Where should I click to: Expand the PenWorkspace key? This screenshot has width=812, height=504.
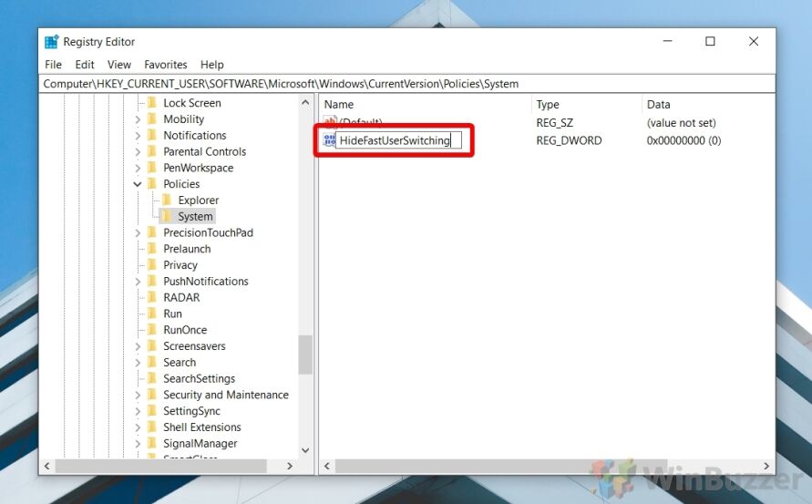[138, 168]
